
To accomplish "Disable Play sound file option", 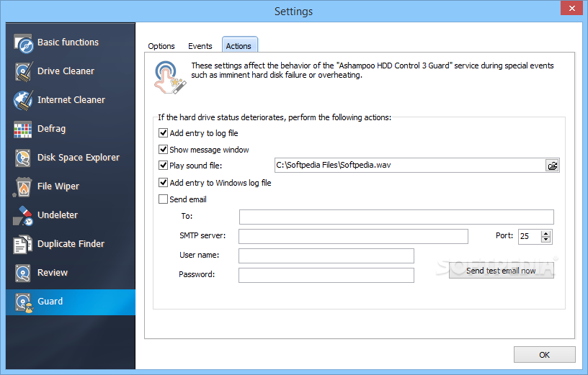I will coord(163,166).
